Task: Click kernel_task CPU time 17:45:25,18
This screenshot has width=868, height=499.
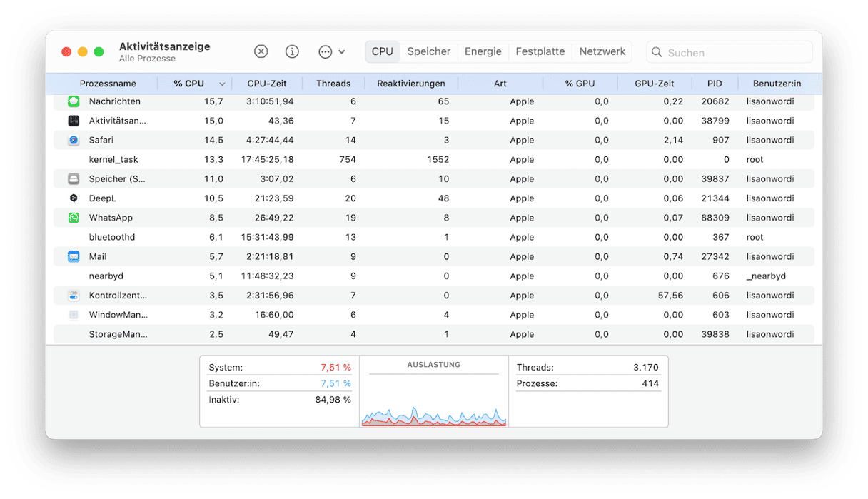Action: [268, 160]
